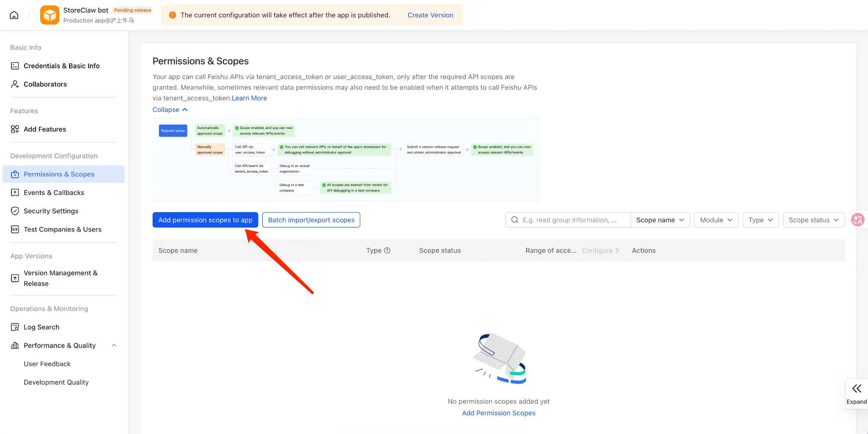868x434 pixels.
Task: Open Version Management & Release
Action: (64, 278)
